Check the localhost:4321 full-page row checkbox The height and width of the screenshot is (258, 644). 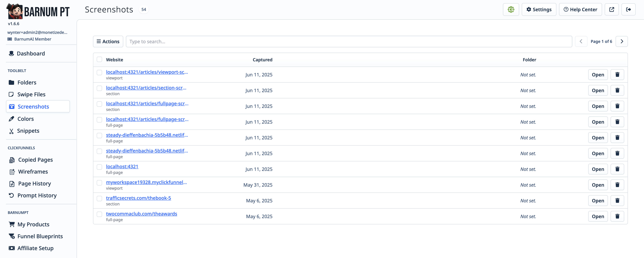(100, 167)
